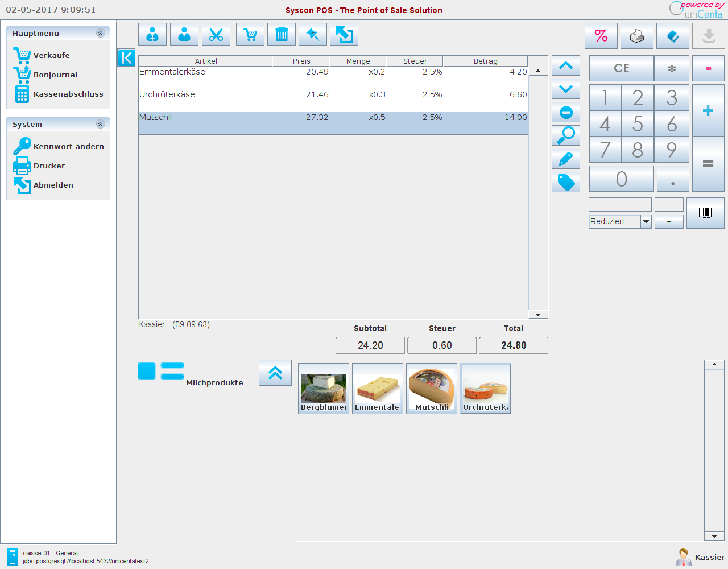Collapse the Hauptmenü panel

[101, 33]
